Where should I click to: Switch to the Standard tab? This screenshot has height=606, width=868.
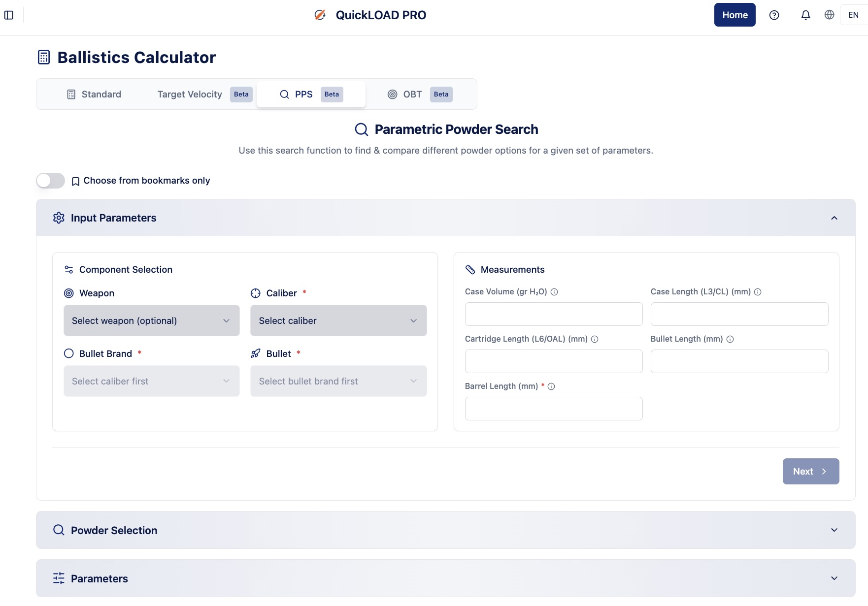click(94, 94)
